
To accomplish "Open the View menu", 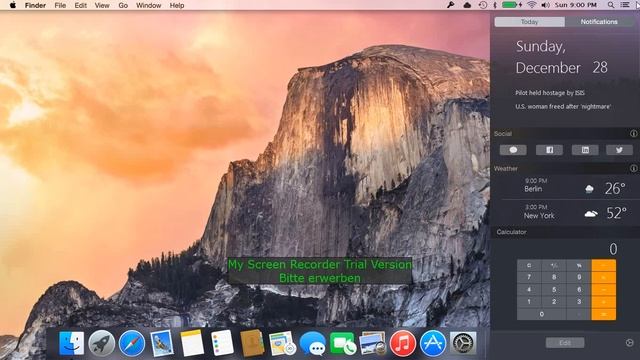I will click(x=102, y=5).
